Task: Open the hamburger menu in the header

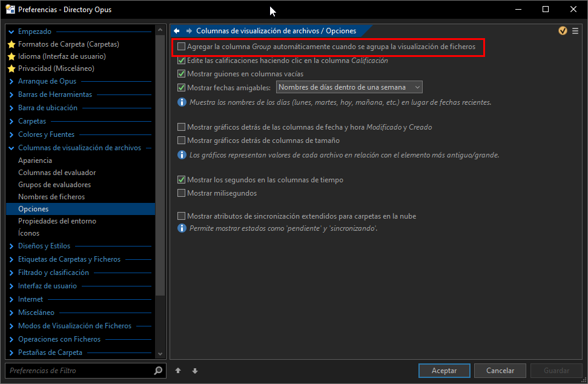Action: point(575,31)
